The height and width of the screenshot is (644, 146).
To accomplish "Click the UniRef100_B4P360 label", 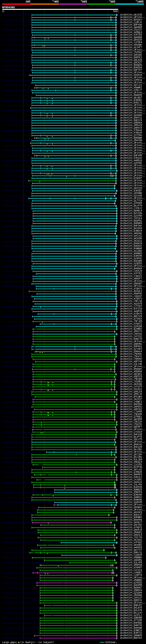I will coord(131,226).
